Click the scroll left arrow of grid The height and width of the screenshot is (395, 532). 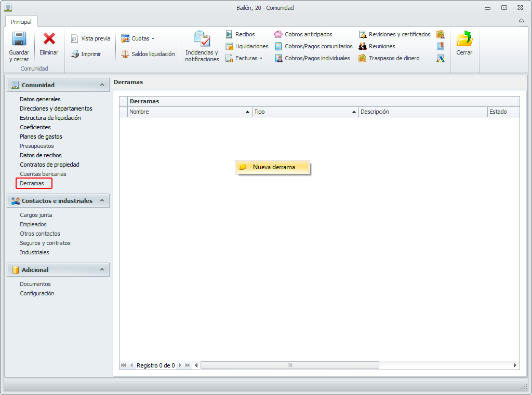[x=196, y=365]
